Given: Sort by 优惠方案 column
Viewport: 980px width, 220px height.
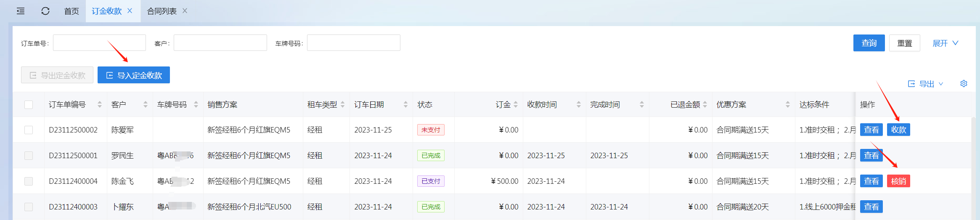Looking at the screenshot, I should [x=787, y=104].
